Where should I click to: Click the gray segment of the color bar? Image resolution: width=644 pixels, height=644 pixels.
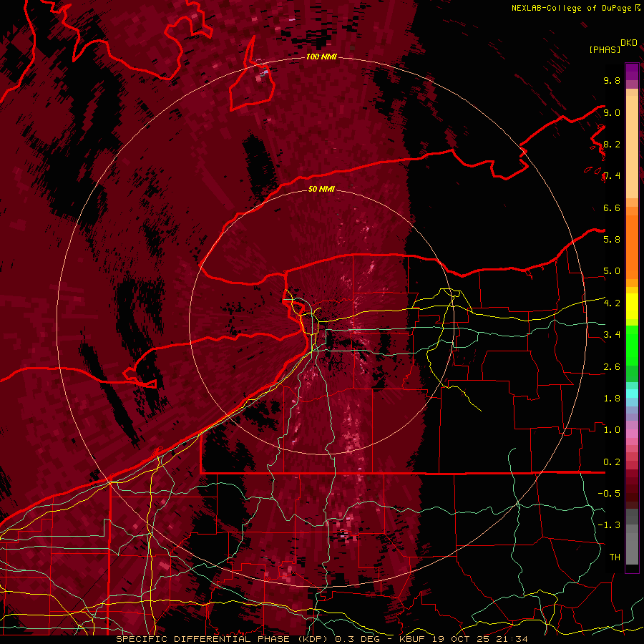tap(632, 537)
